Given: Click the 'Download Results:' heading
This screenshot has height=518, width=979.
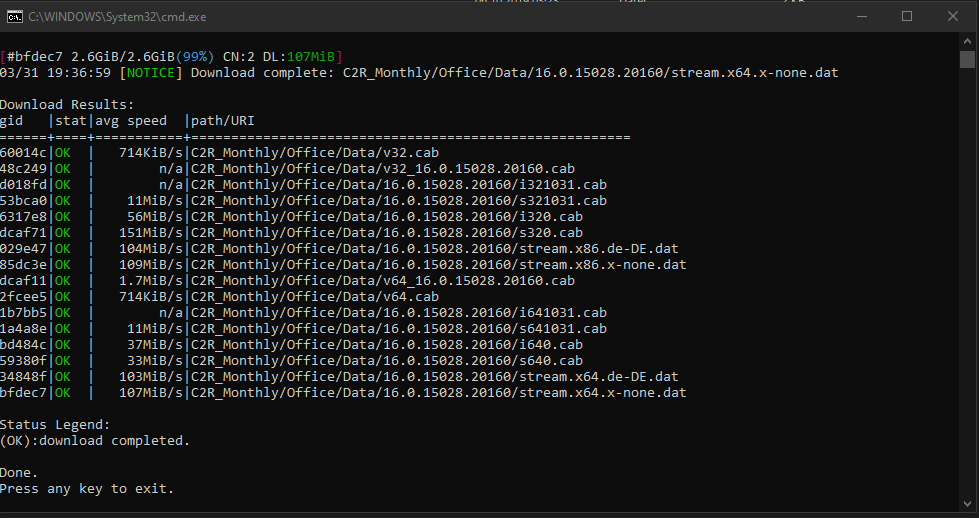Looking at the screenshot, I should pos(67,105).
